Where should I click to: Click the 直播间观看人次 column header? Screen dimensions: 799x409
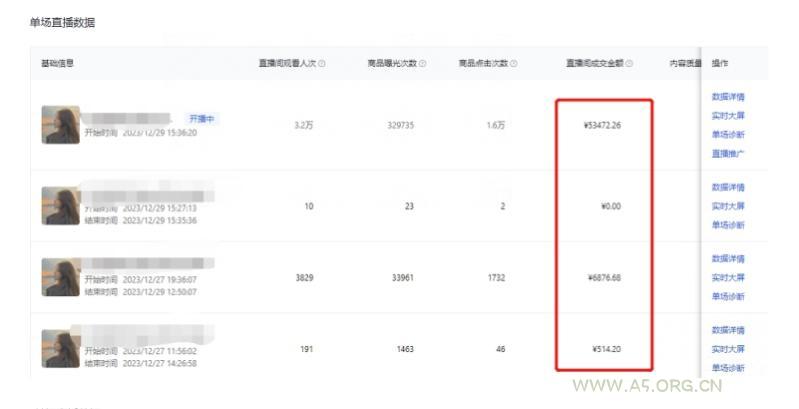(287, 63)
